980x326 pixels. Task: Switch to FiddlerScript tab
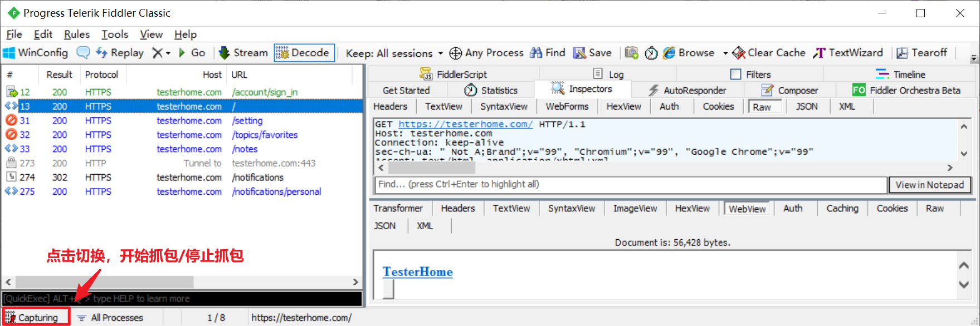coord(453,74)
